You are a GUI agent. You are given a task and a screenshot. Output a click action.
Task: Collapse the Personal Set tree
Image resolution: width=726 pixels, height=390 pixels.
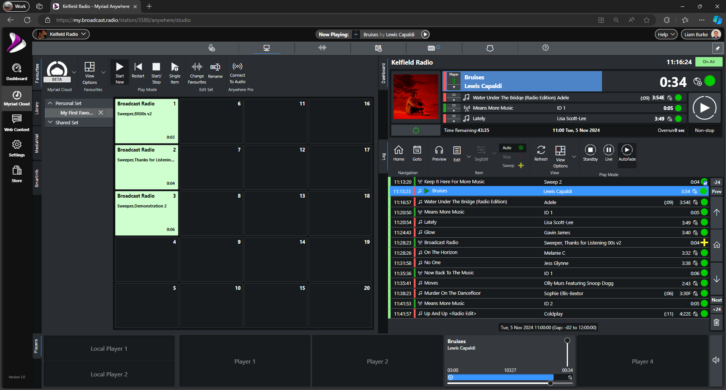point(50,103)
